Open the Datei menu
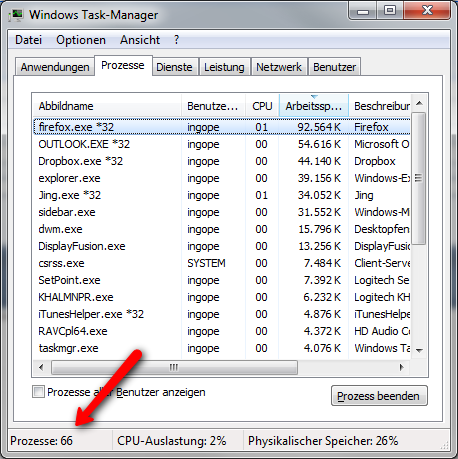This screenshot has width=458, height=459. point(29,40)
